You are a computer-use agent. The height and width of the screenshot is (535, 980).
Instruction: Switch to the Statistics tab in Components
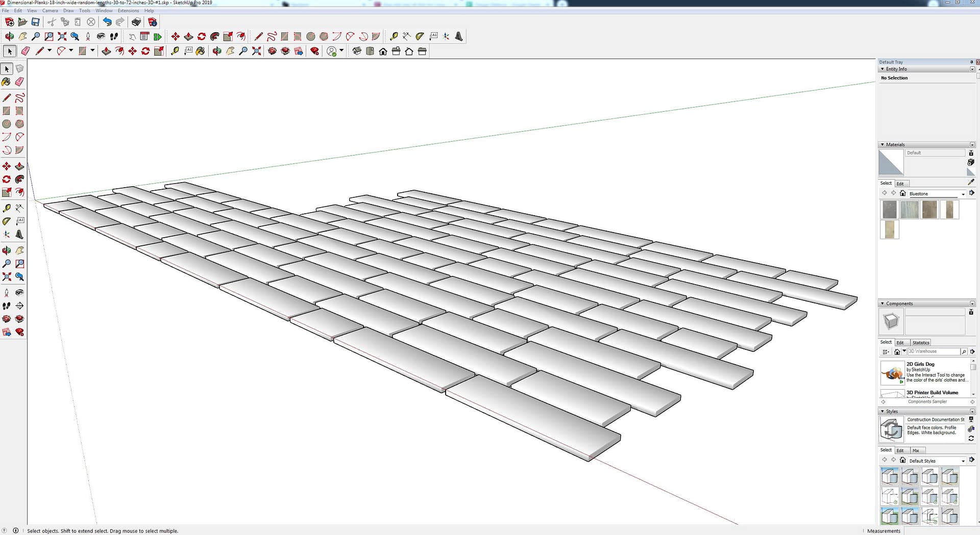921,343
